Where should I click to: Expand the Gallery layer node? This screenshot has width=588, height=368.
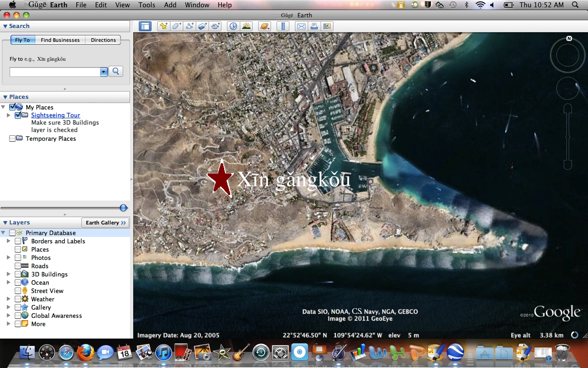(x=8, y=307)
